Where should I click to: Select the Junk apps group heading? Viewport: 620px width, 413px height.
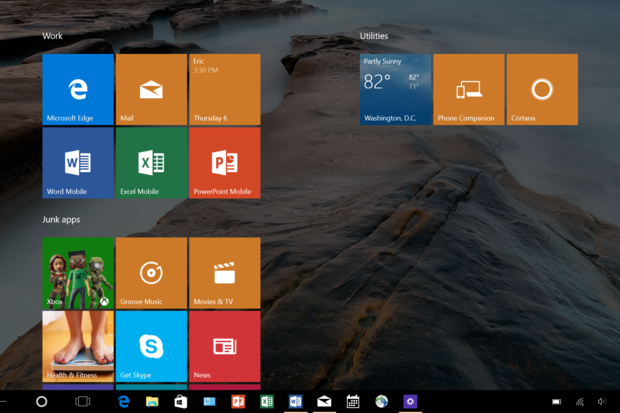click(x=61, y=220)
